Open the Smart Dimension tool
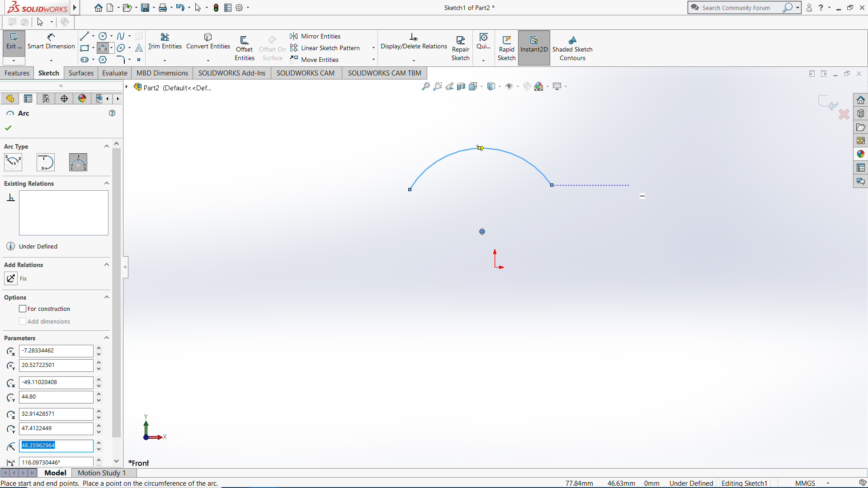This screenshot has height=488, width=868. click(x=51, y=42)
